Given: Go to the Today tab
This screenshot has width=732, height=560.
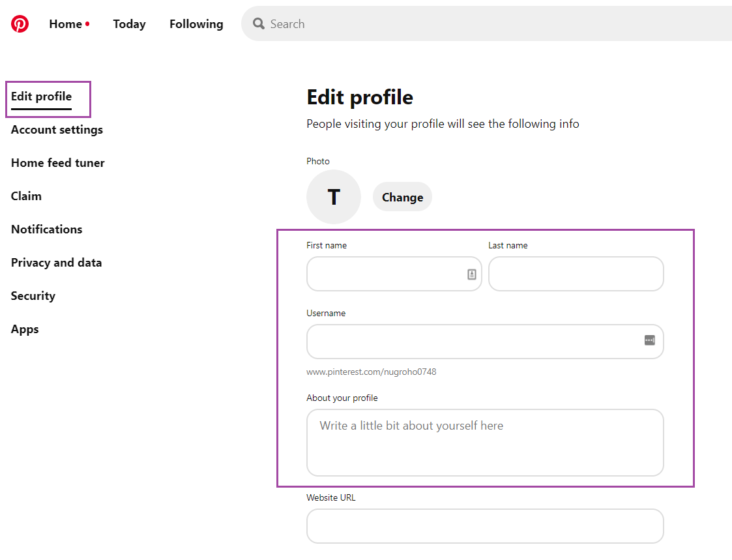Looking at the screenshot, I should tap(129, 24).
